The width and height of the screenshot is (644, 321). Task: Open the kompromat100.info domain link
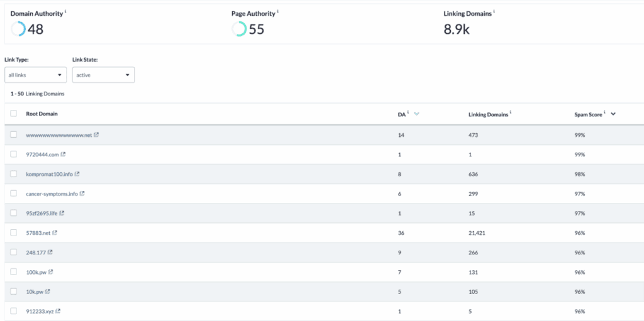point(49,174)
